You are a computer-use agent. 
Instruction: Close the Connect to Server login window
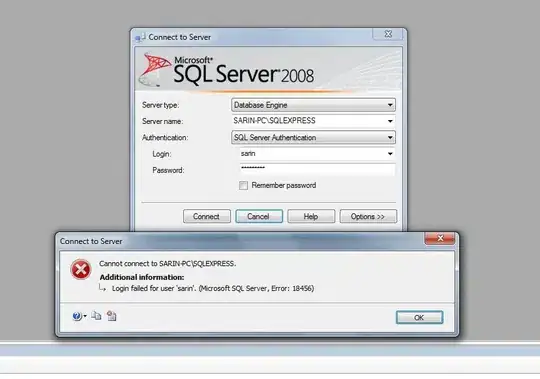pos(388,34)
